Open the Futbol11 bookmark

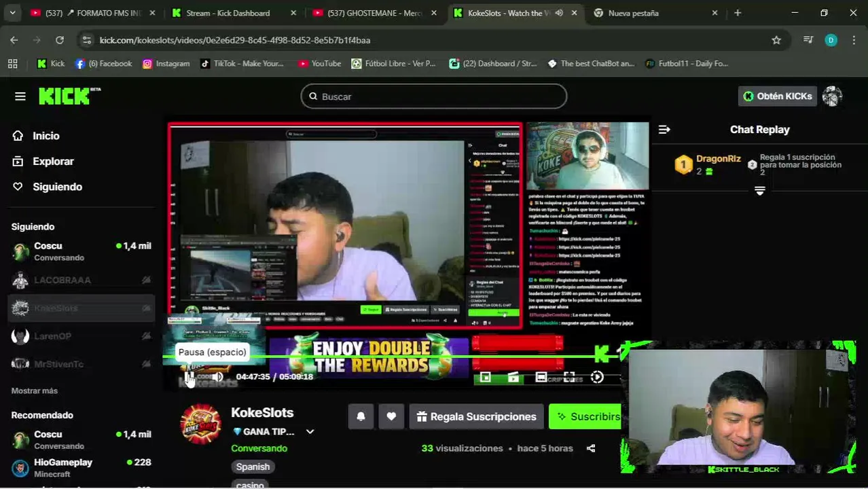coord(686,63)
